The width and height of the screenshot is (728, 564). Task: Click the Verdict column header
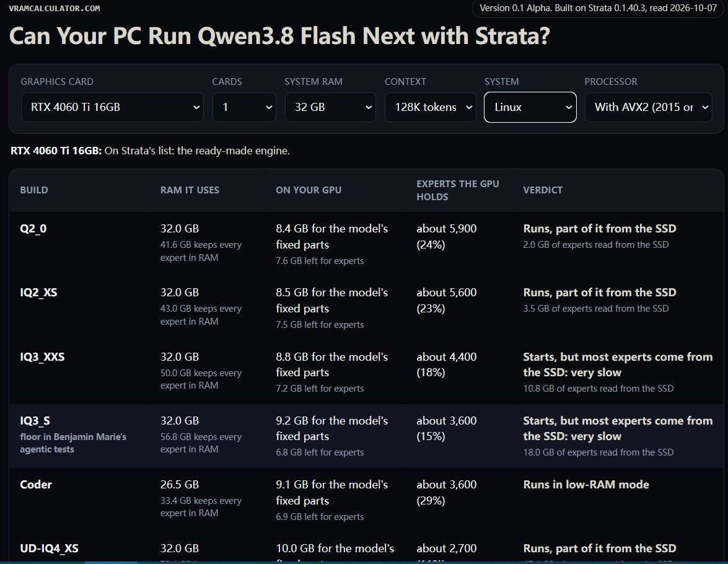coord(542,190)
